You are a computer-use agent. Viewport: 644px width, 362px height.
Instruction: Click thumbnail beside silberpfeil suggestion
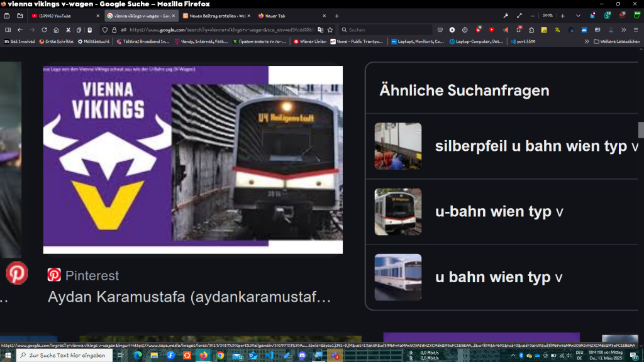[398, 146]
